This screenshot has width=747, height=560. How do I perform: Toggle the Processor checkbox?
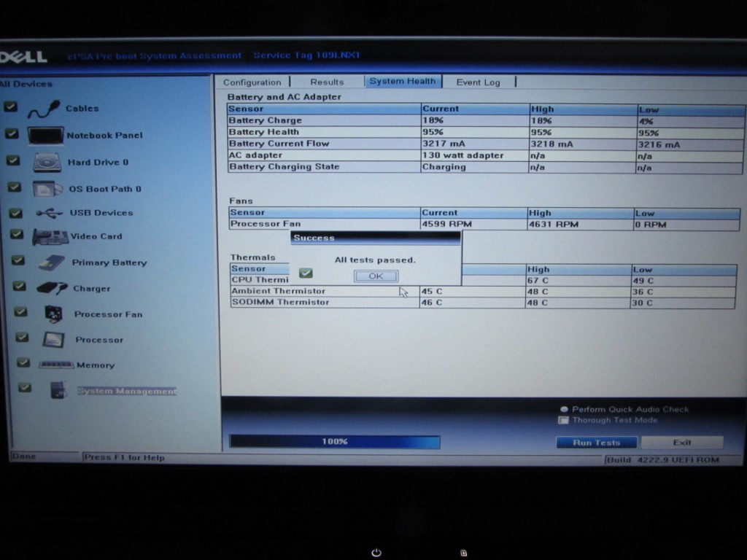pos(22,338)
